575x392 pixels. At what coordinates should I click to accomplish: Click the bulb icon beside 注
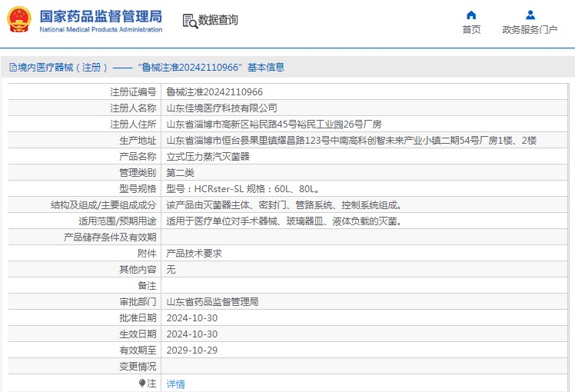click(142, 384)
